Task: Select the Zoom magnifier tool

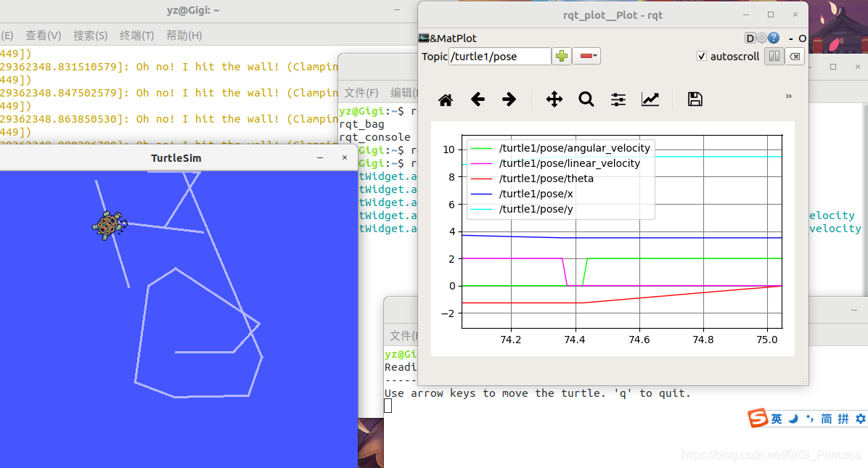Action: tap(586, 99)
